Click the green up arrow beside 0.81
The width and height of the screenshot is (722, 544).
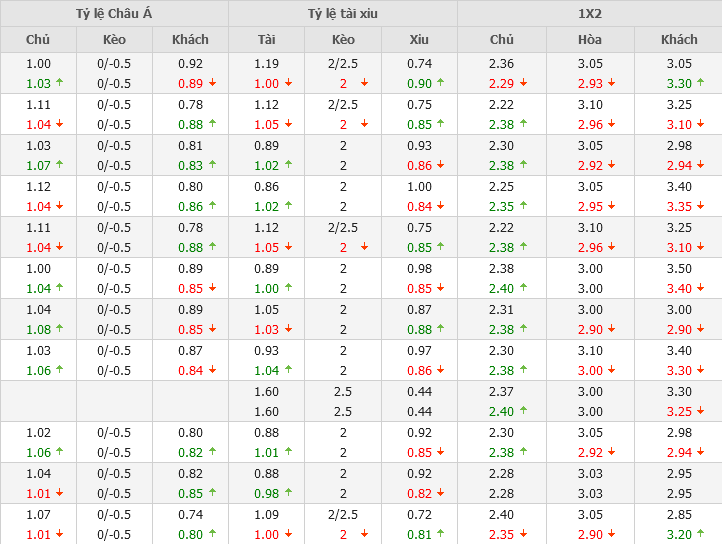tap(440, 534)
